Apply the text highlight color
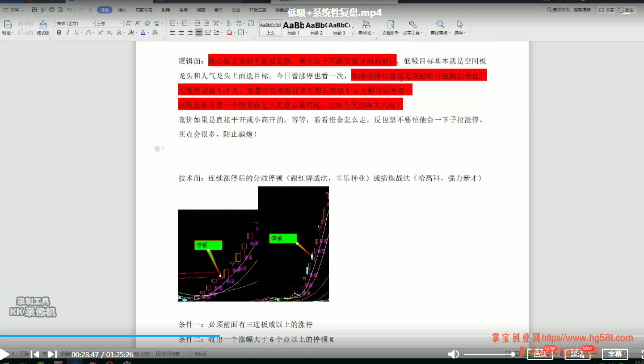This screenshot has width=644, height=364. [x=131, y=32]
